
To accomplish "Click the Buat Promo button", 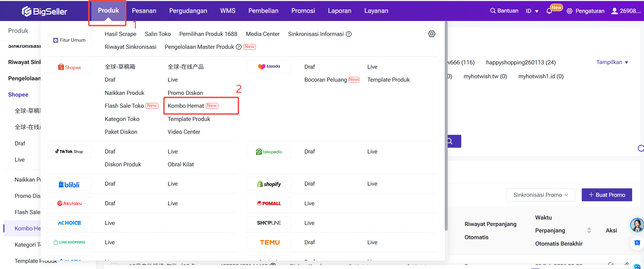I will click(606, 195).
